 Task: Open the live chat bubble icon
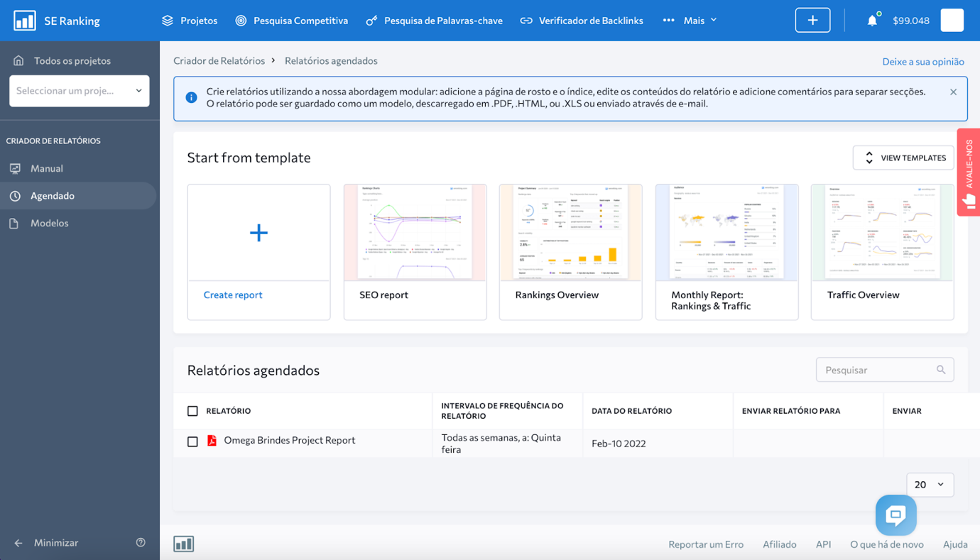(x=895, y=515)
